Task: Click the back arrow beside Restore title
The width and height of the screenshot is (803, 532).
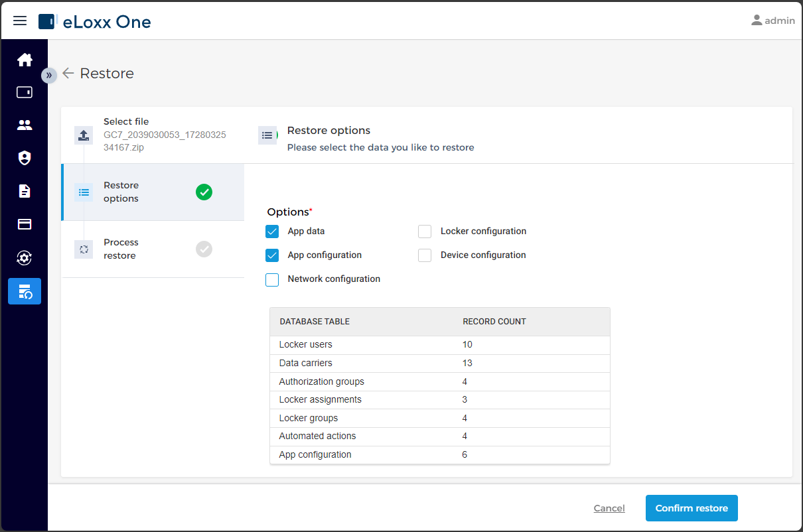Action: pos(68,73)
